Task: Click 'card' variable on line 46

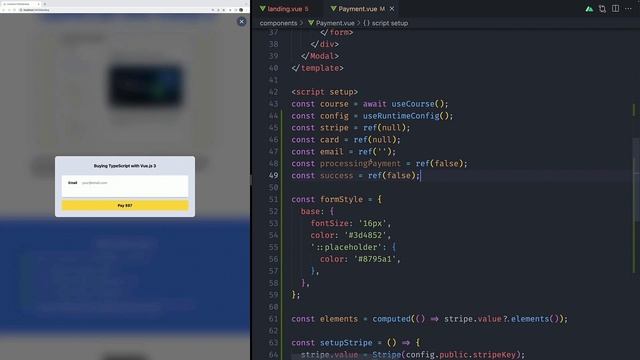Action: tap(329, 140)
